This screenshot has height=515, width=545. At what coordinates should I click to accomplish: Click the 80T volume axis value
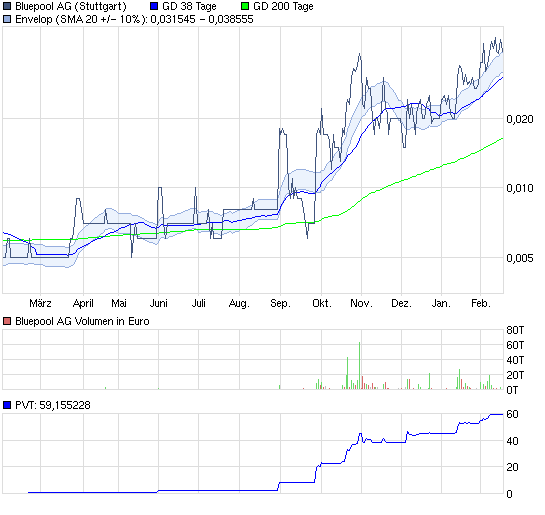(x=515, y=330)
